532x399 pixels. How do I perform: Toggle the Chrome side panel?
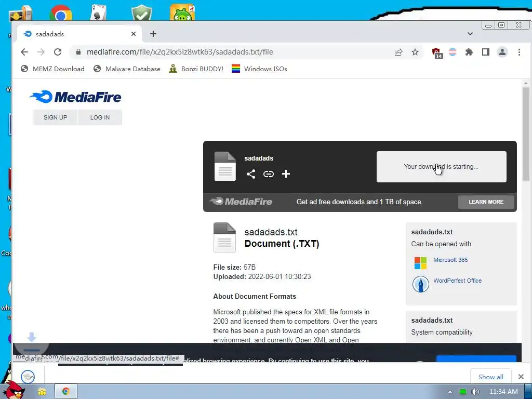tap(486, 52)
